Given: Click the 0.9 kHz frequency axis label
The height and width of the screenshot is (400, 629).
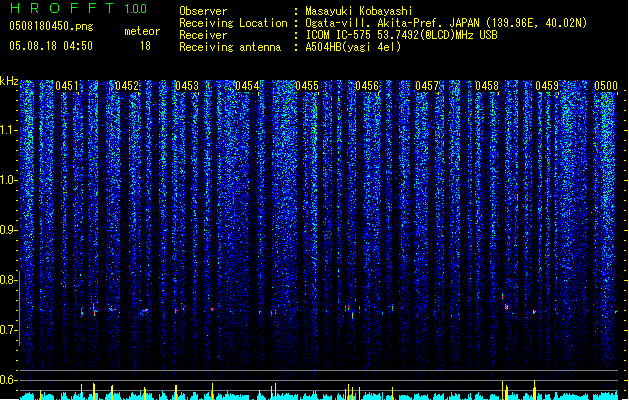Looking at the screenshot, I should [x=8, y=230].
